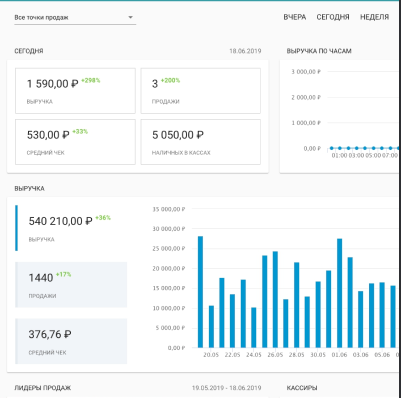This screenshot has width=401, height=398.
Task: Click the +200% sales change indicator
Action: (170, 80)
